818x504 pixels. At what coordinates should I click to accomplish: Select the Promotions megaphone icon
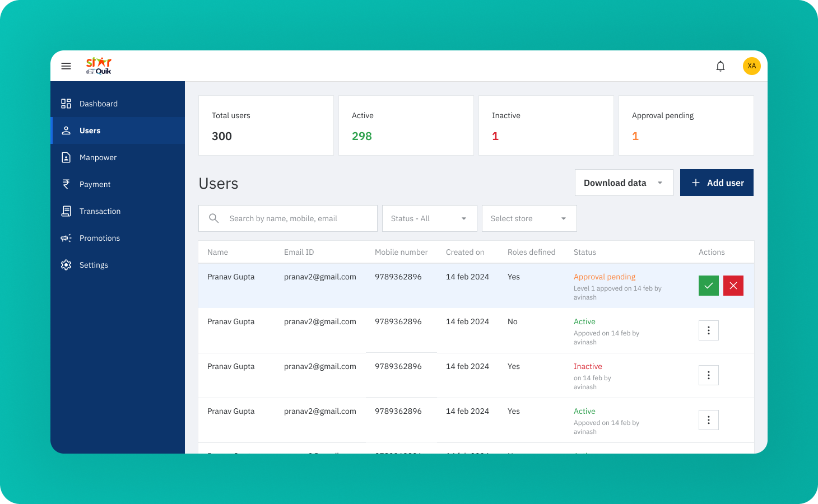click(66, 238)
